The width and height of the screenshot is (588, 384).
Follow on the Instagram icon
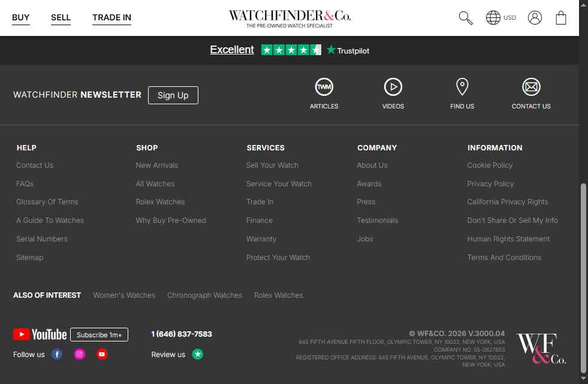pos(80,354)
